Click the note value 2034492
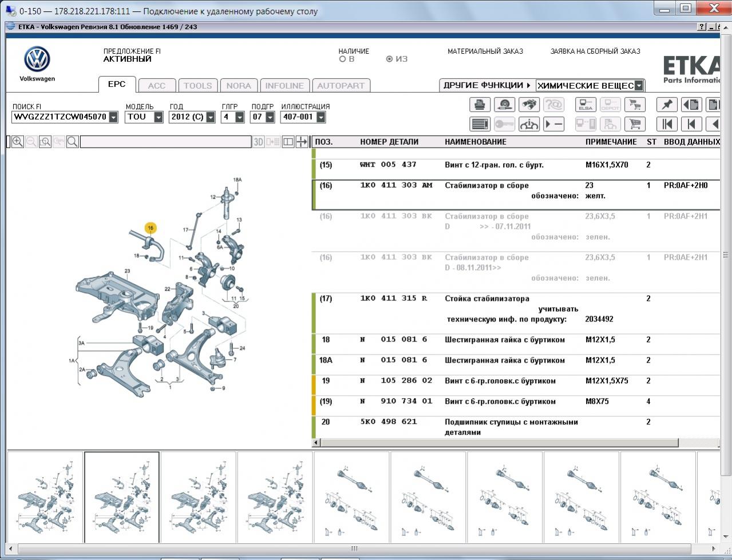This screenshot has width=732, height=560. tap(599, 319)
